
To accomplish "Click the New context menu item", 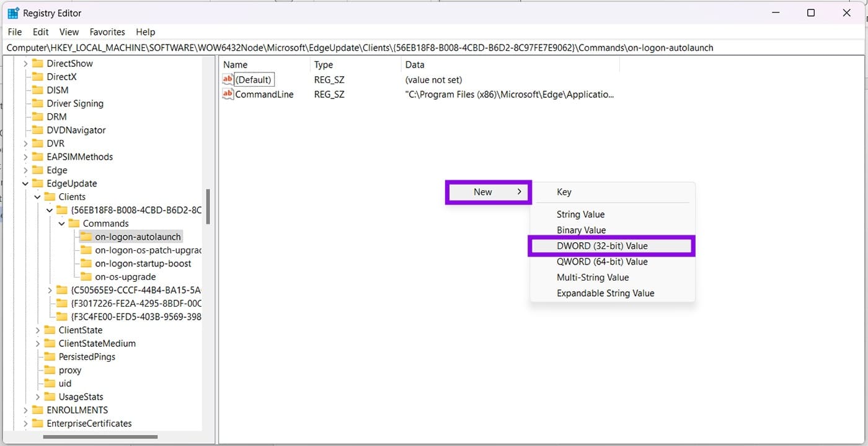I will [x=489, y=192].
